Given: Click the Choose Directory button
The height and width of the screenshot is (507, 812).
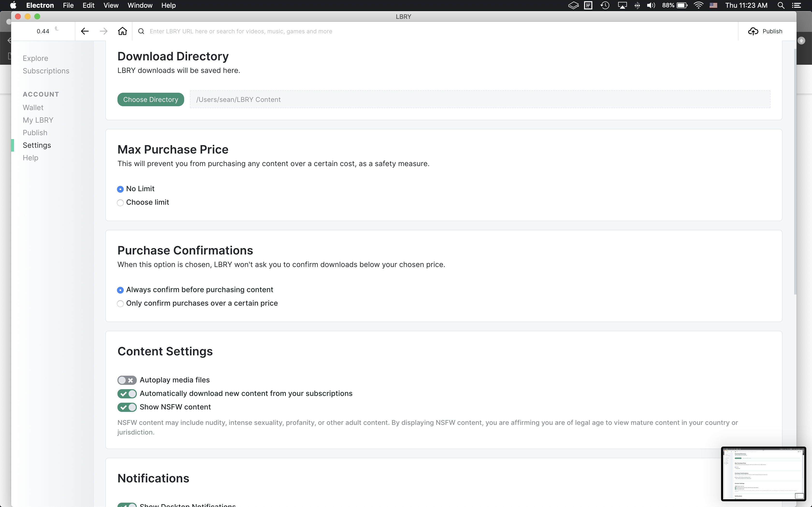Looking at the screenshot, I should [x=151, y=99].
